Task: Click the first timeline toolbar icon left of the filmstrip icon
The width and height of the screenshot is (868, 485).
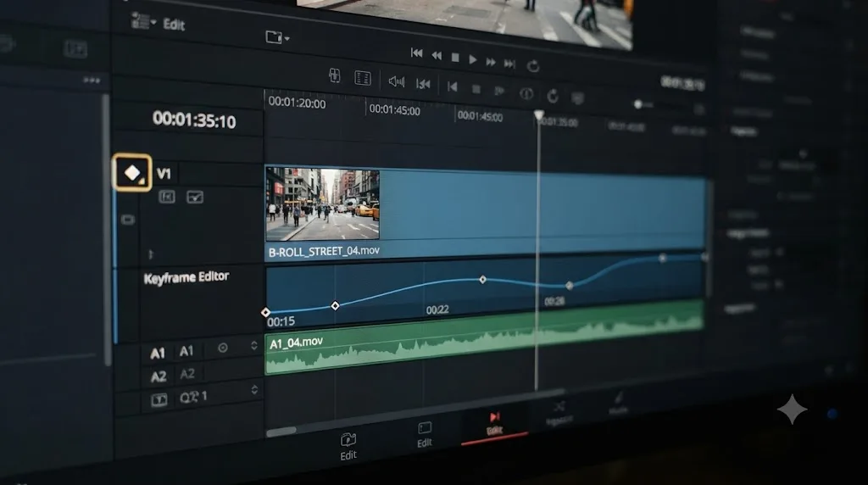Action: coord(334,75)
